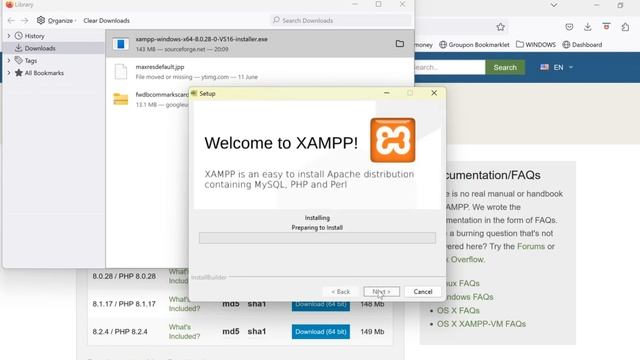Open What's Included for 8.1.17
This screenshot has width=640, height=360.
point(184,304)
